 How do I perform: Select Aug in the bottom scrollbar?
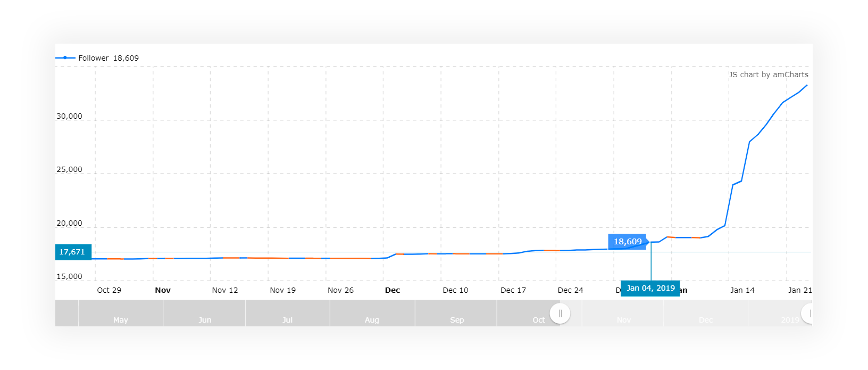tap(372, 320)
